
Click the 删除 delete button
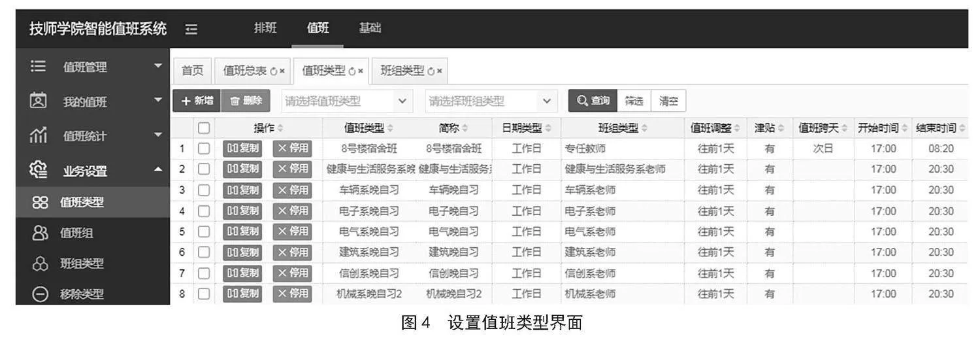pos(246,101)
